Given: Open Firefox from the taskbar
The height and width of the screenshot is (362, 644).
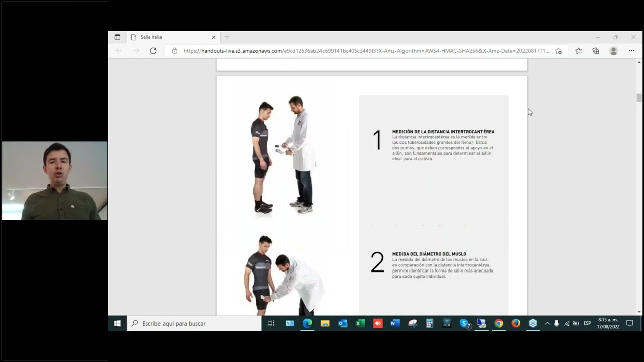Looking at the screenshot, I should coord(516,323).
